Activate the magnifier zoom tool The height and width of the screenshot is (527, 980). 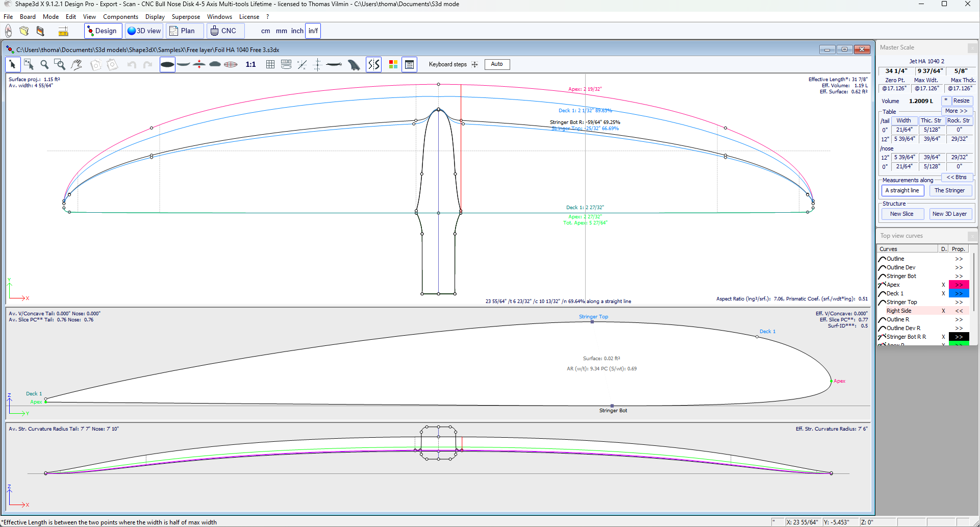[44, 64]
